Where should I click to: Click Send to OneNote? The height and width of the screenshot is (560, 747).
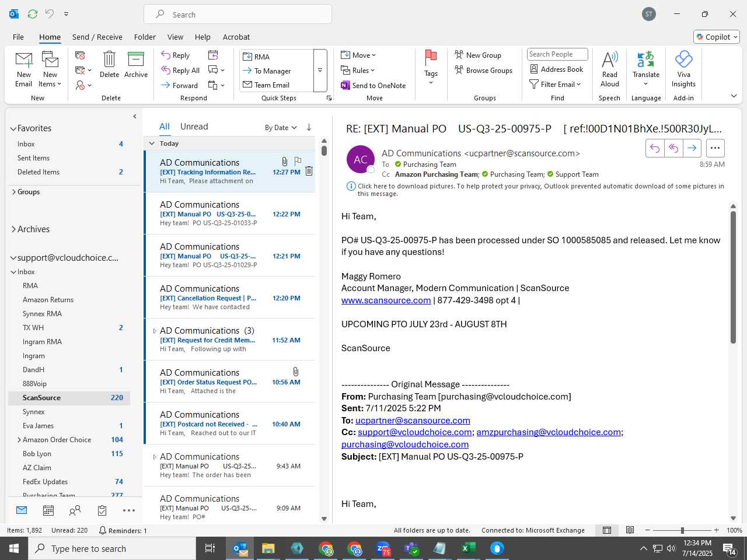pyautogui.click(x=373, y=85)
